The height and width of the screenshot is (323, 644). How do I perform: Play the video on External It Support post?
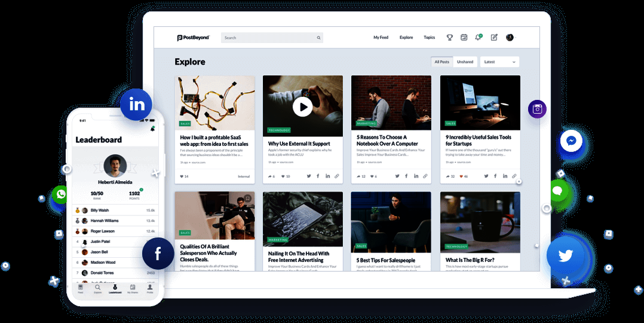click(x=302, y=107)
